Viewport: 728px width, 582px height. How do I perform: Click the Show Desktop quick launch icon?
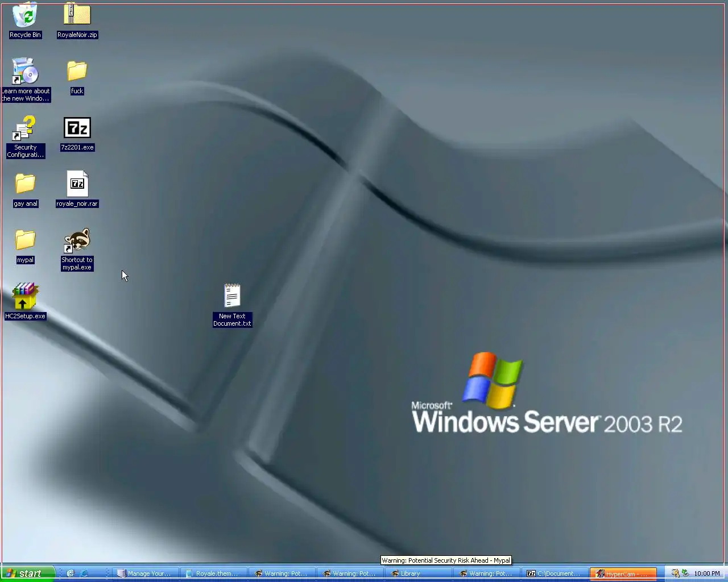click(71, 573)
